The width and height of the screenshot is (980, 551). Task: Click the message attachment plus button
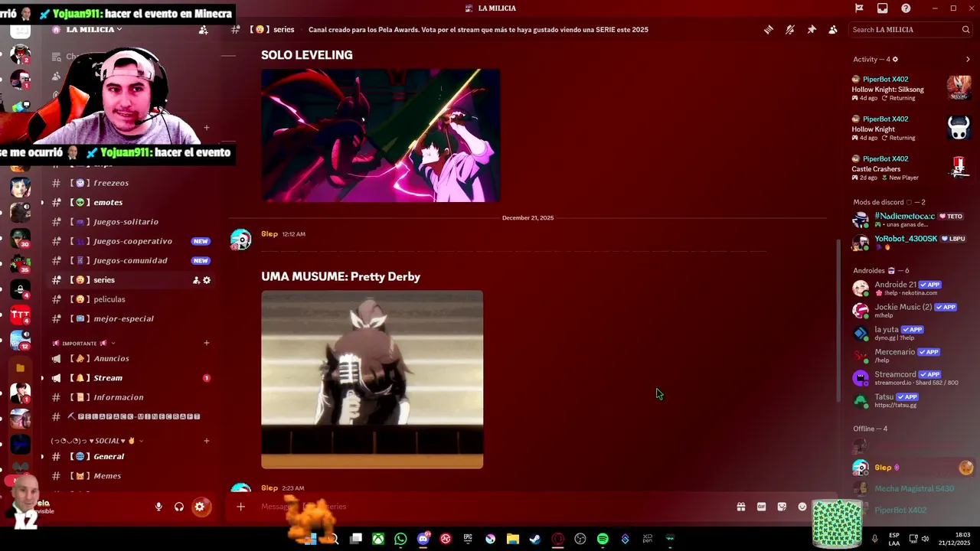[x=240, y=507]
